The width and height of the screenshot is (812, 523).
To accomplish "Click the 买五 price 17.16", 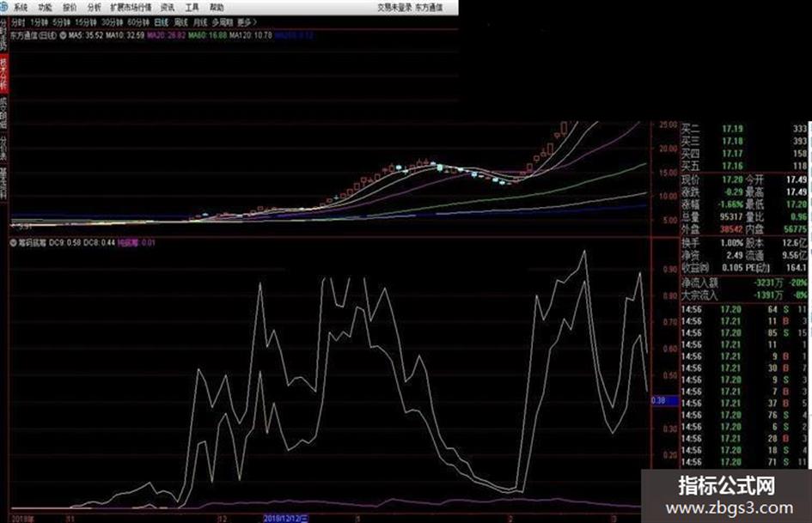I will coord(733,166).
